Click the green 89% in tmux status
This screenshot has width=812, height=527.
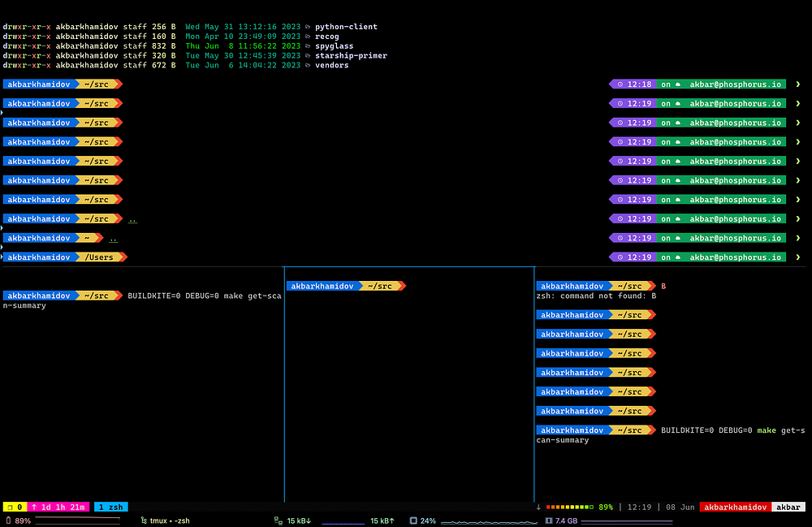(606, 508)
